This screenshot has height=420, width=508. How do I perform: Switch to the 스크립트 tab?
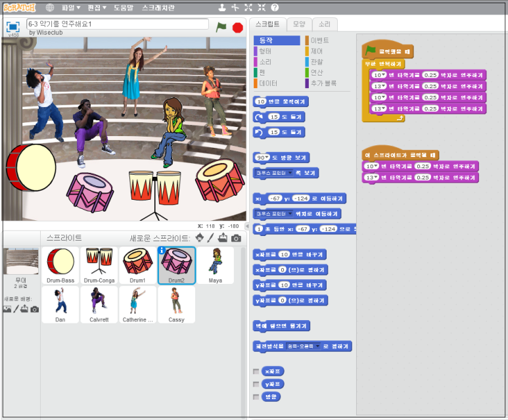[x=267, y=24]
